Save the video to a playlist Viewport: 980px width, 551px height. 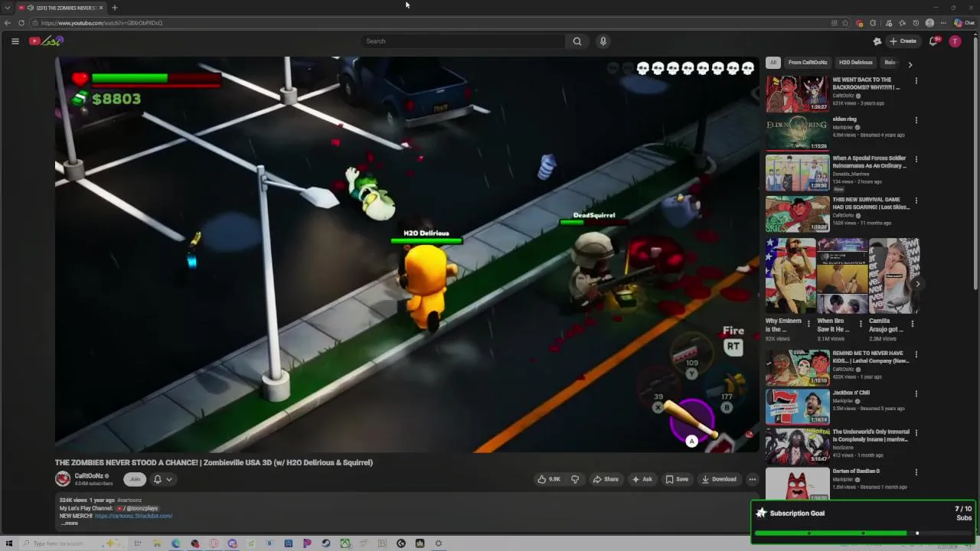(x=677, y=479)
